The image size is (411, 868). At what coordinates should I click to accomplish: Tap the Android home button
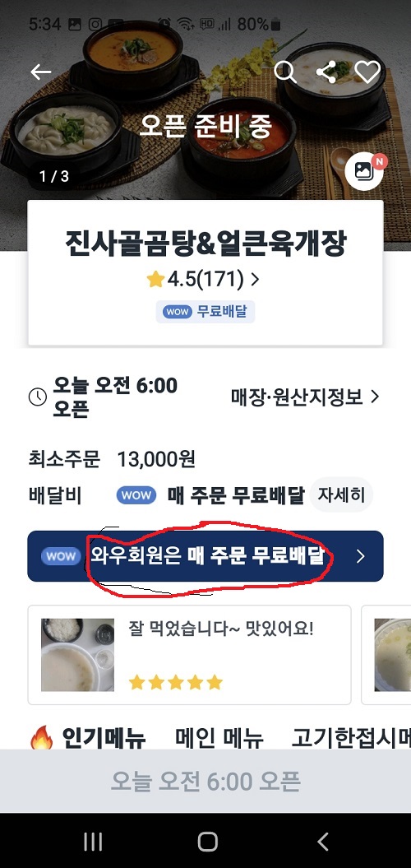(x=207, y=842)
